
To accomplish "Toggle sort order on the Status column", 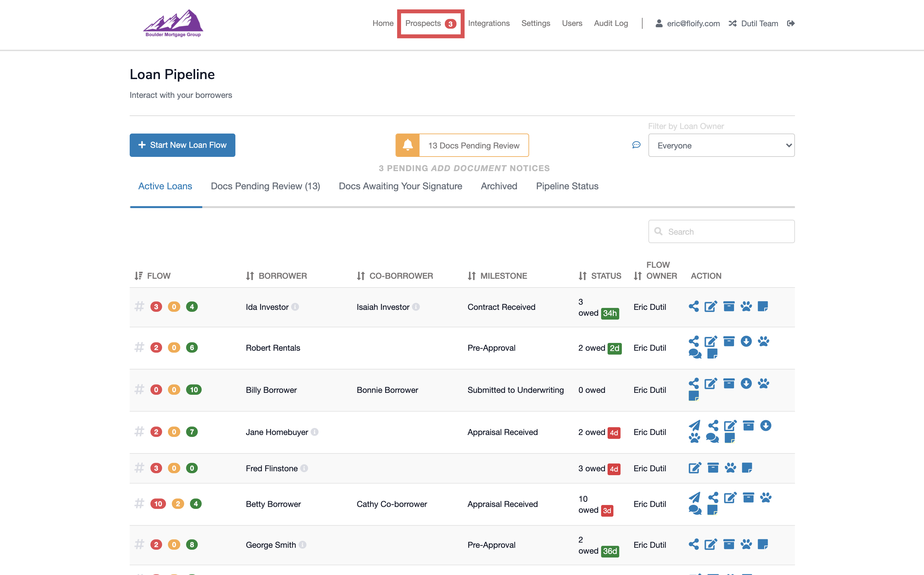I will click(x=582, y=276).
